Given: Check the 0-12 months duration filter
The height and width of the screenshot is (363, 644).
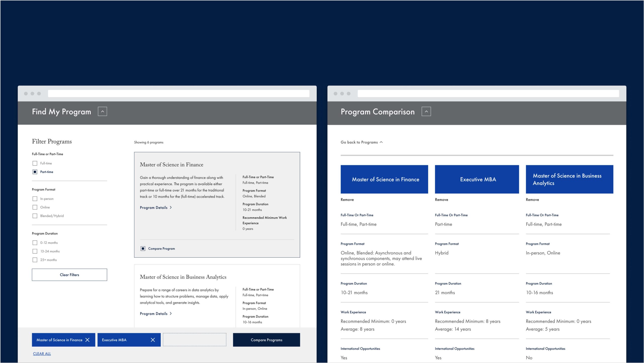Looking at the screenshot, I should 35,242.
